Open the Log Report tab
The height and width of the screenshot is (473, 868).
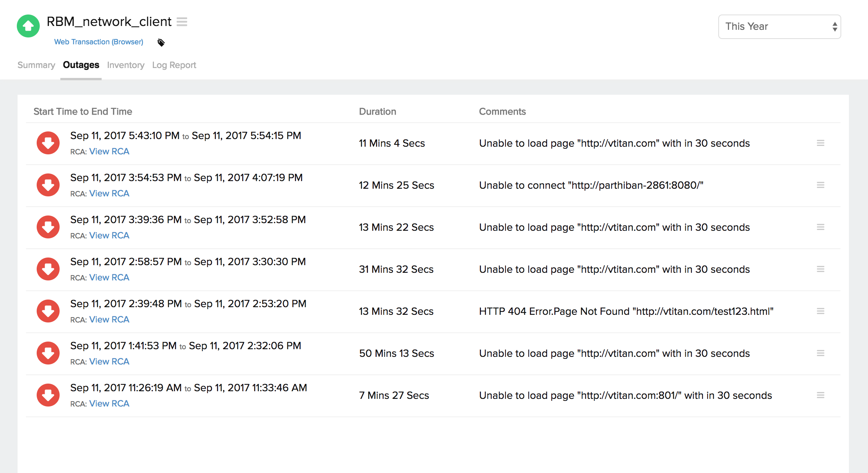click(174, 65)
